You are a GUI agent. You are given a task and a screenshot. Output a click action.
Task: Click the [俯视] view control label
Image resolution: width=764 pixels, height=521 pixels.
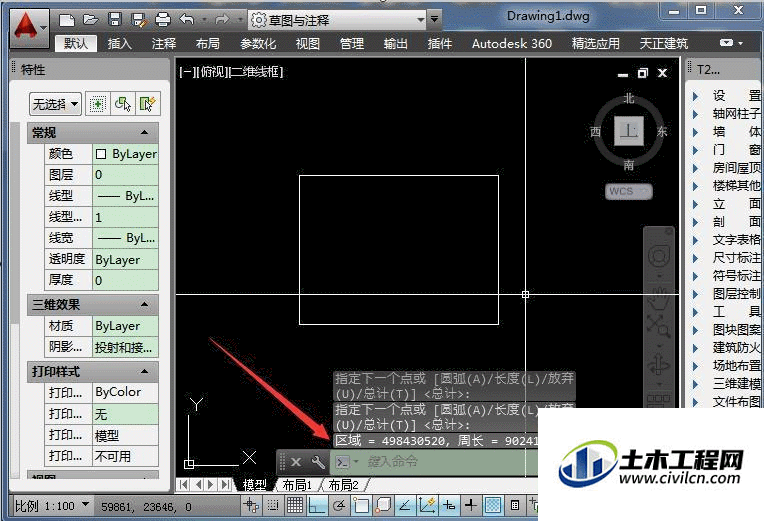pos(210,72)
